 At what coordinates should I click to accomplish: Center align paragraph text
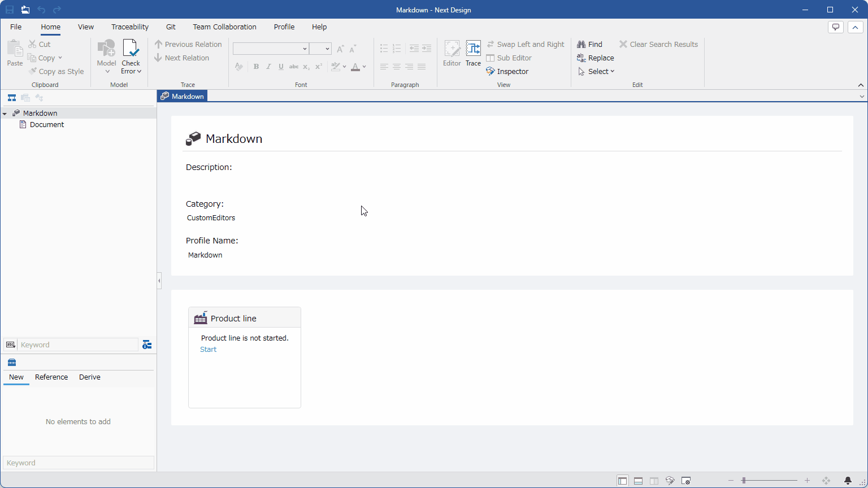click(397, 67)
